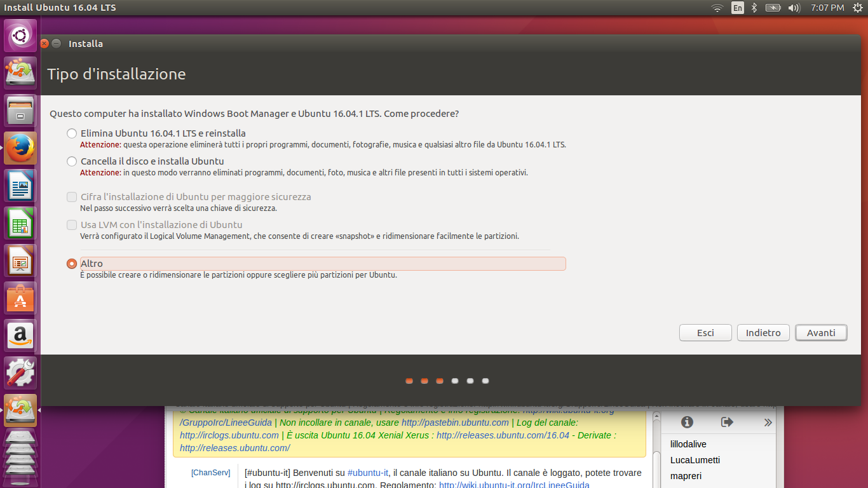868x488 pixels.
Task: Toggle Cifra l'installazione di Ubuntu checkbox
Action: pos(72,197)
